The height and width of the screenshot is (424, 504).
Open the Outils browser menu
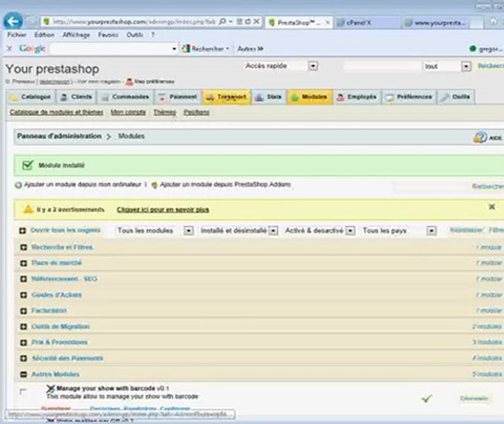pyautogui.click(x=134, y=35)
